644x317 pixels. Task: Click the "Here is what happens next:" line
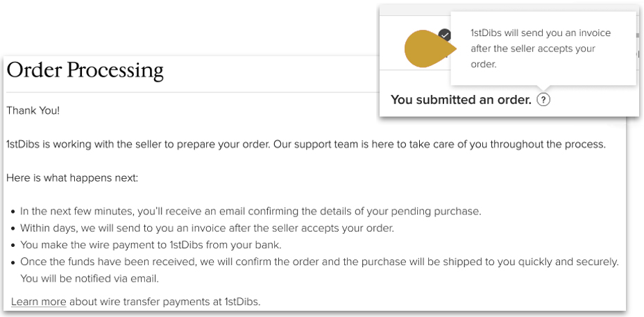click(73, 178)
